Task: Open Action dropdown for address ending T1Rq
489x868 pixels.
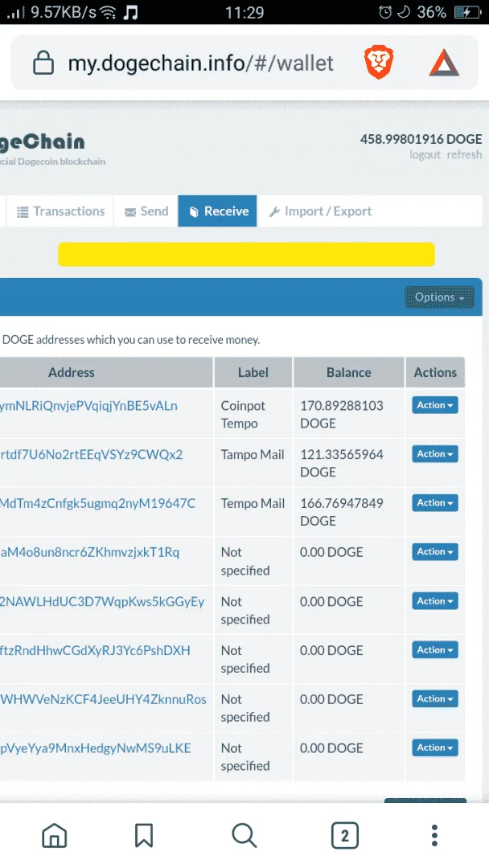Action: (x=435, y=552)
